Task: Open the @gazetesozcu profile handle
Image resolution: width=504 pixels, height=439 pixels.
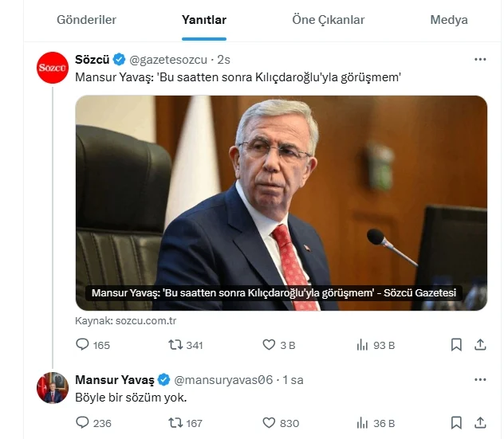Action: (x=168, y=60)
